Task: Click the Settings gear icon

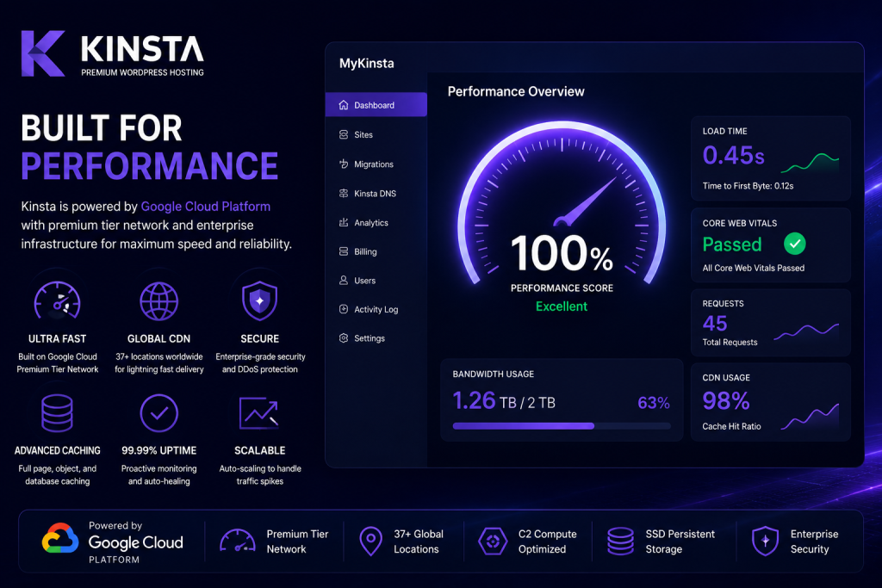Action: [344, 337]
